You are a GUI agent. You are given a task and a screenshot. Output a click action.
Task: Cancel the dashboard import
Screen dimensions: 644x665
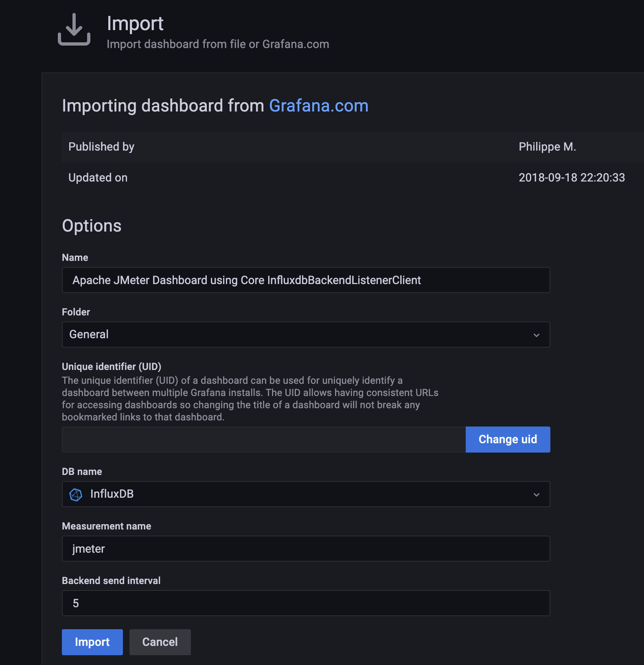[160, 642]
